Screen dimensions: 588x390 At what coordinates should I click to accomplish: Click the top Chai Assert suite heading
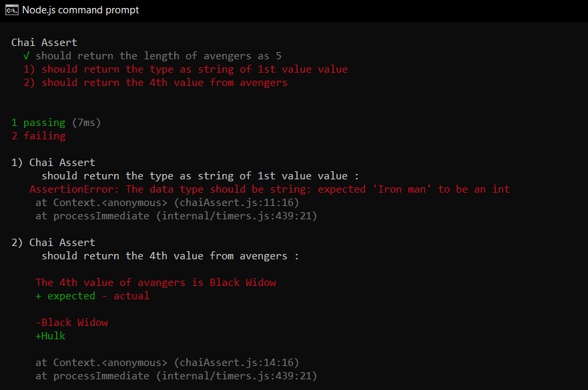pyautogui.click(x=44, y=43)
